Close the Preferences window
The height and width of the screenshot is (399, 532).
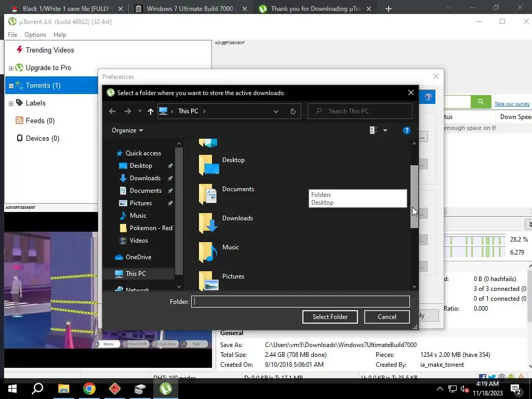coord(436,77)
